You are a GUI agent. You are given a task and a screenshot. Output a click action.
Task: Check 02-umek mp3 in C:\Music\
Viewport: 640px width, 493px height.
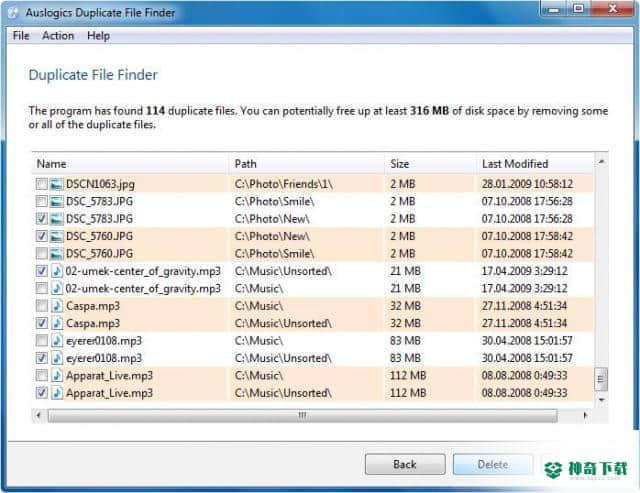(42, 289)
